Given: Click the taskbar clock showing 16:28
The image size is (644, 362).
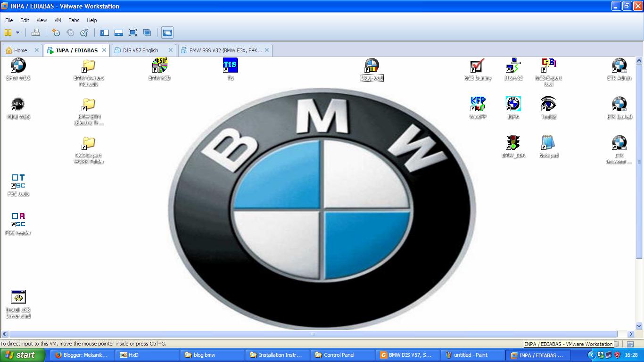Looking at the screenshot, I should [631, 355].
